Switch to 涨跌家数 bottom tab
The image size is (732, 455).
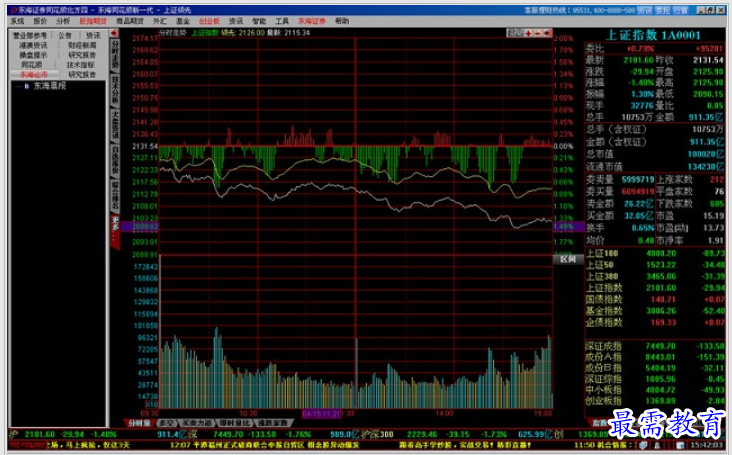tap(273, 423)
